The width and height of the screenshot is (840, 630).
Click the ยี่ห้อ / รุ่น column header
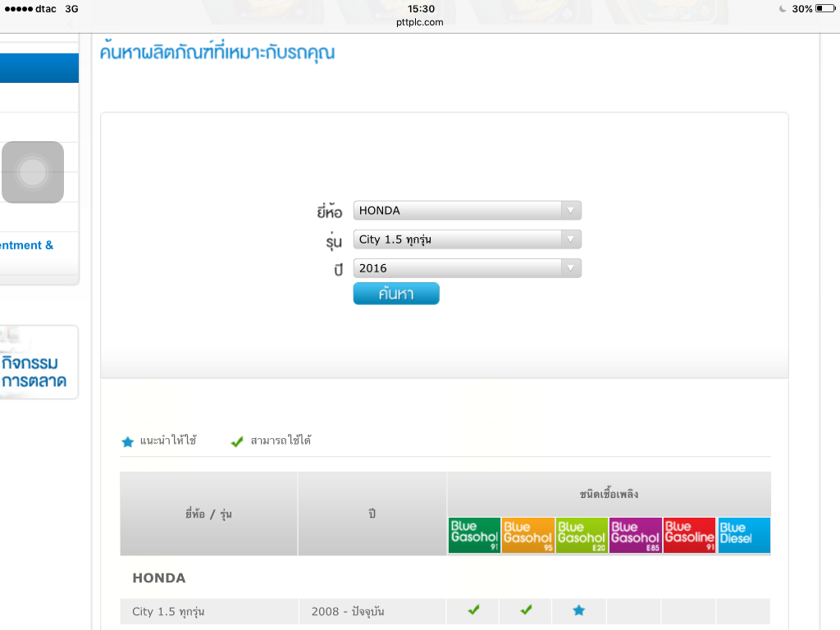[208, 514]
